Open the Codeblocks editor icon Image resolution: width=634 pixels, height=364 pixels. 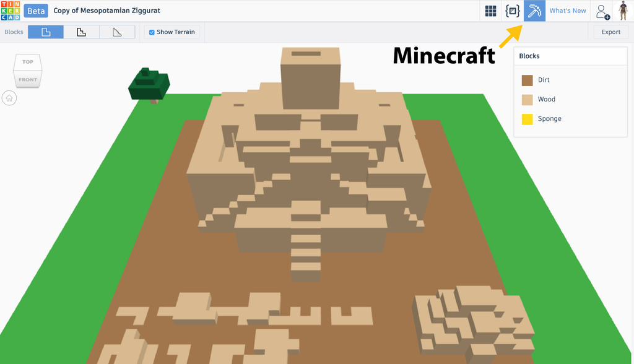click(x=513, y=11)
